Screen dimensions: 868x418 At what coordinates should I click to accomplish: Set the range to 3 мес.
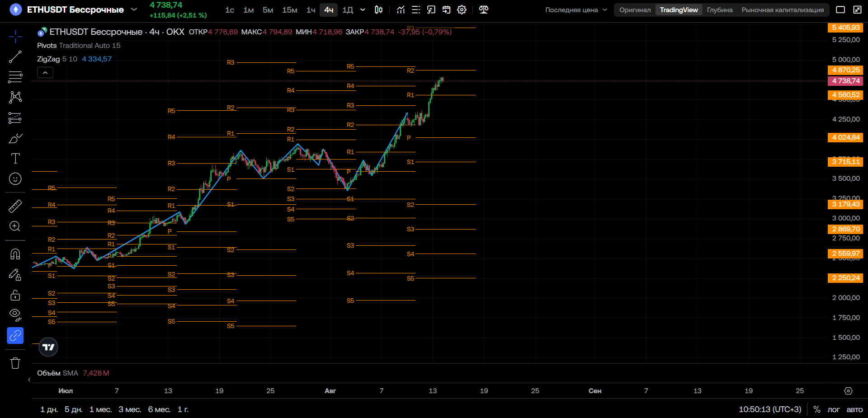130,409
